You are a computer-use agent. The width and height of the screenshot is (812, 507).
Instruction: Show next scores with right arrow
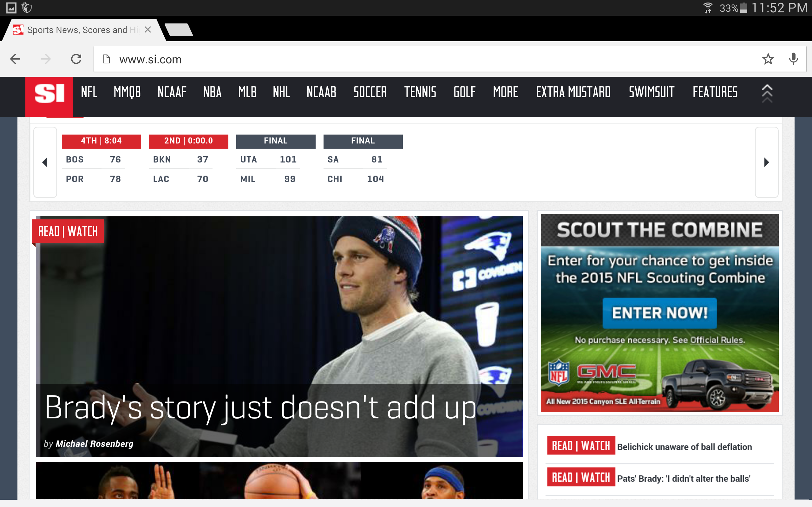pyautogui.click(x=767, y=162)
